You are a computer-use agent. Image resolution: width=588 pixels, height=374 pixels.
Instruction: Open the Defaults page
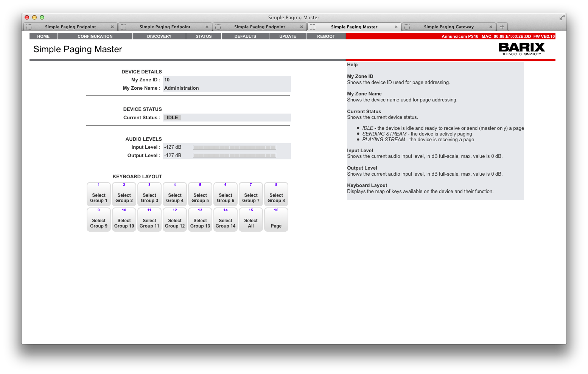pos(245,36)
